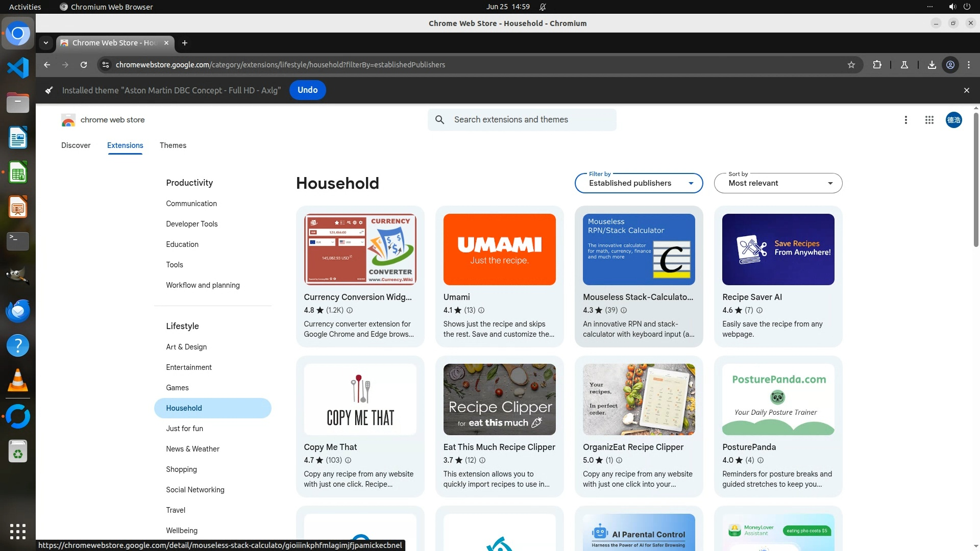Viewport: 980px width, 551px height.
Task: Click Undo for installed theme
Action: 307,90
